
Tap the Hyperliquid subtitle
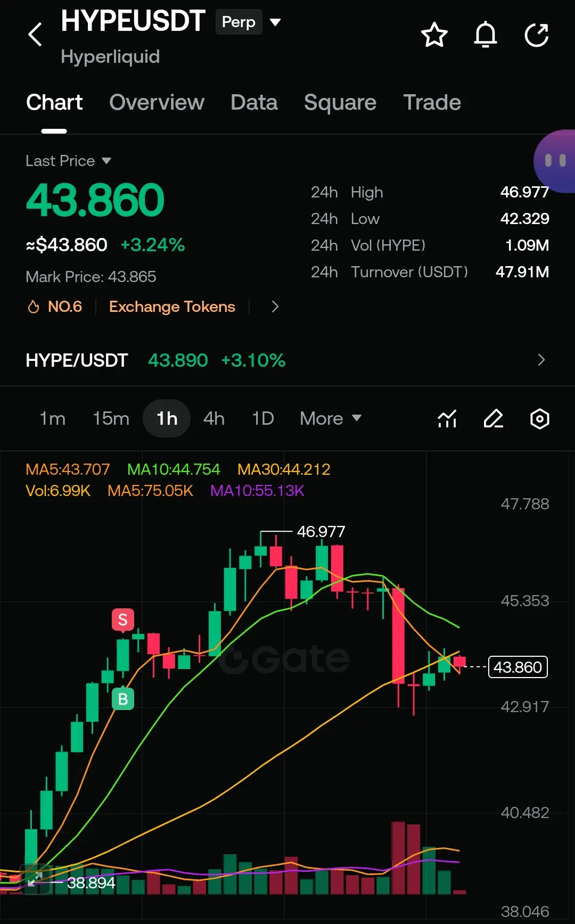tap(110, 56)
